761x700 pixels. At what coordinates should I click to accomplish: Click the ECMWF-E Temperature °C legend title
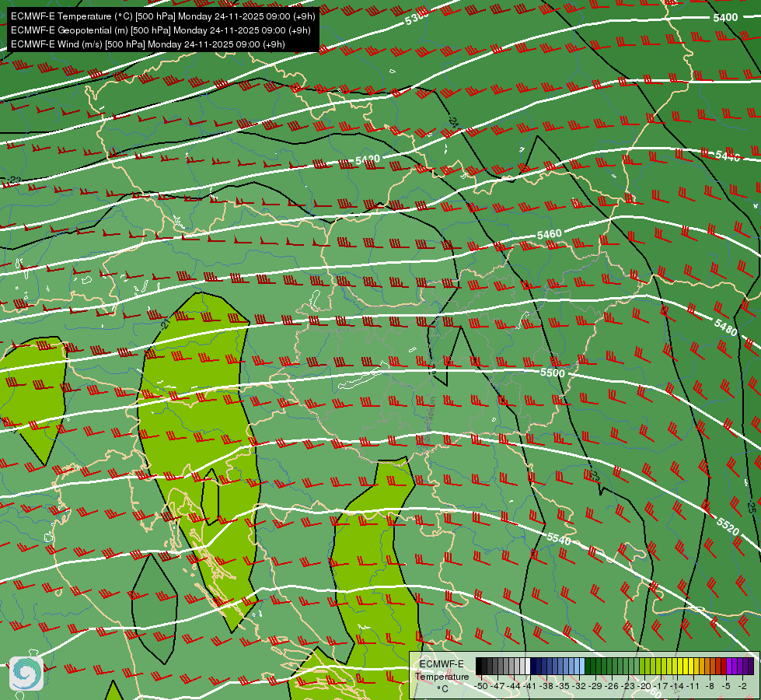pyautogui.click(x=442, y=676)
